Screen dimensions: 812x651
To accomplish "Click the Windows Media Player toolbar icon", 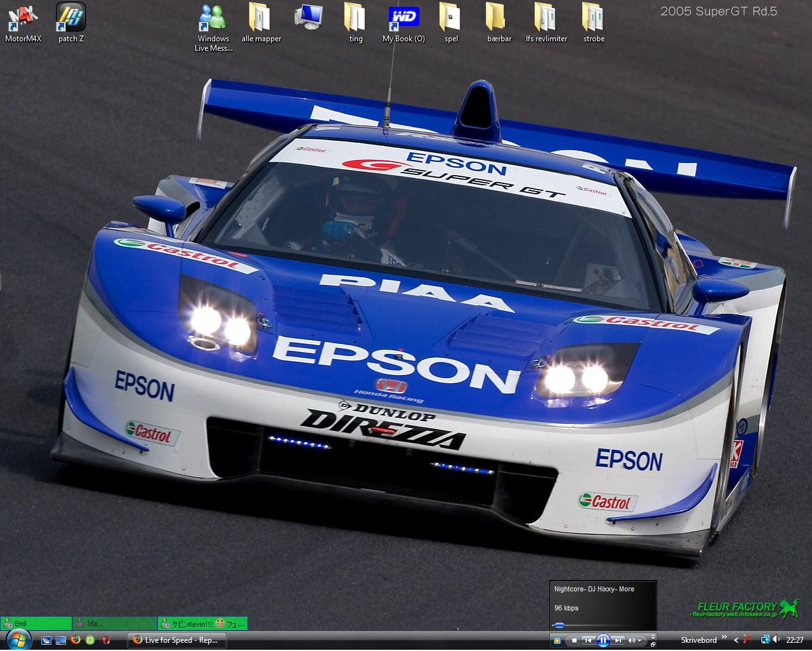I will 557,640.
